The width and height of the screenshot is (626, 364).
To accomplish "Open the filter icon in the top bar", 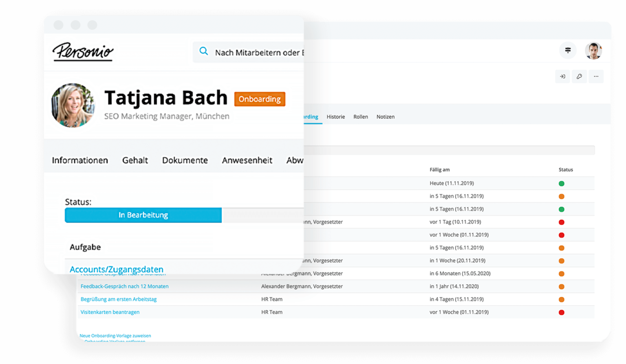I will click(568, 50).
